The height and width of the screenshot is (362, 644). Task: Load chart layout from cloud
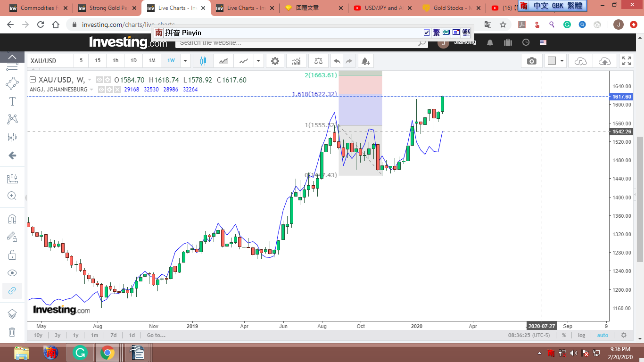tap(581, 61)
